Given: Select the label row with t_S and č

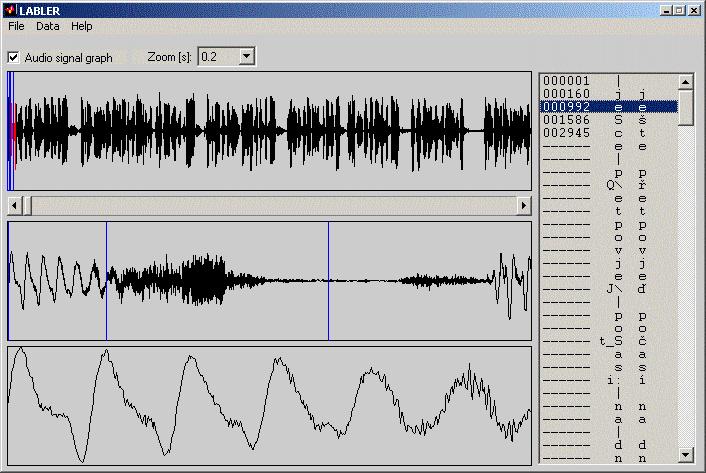Looking at the screenshot, I should click(x=609, y=341).
